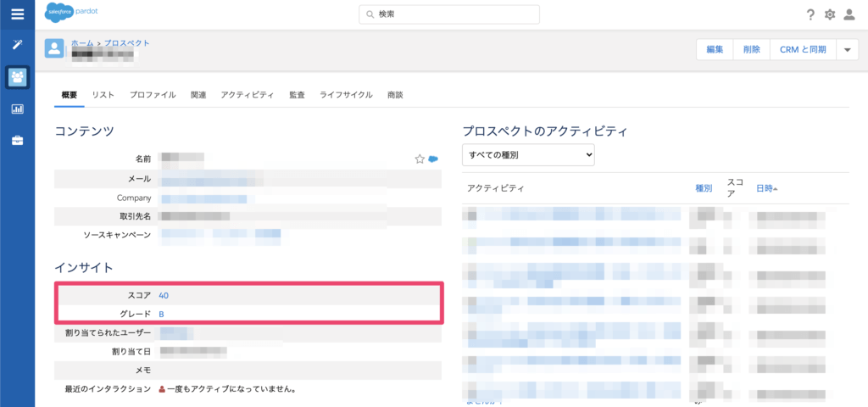Image resolution: width=868 pixels, height=407 pixels.
Task: Click the magnifier icon in search box
Action: 370,15
